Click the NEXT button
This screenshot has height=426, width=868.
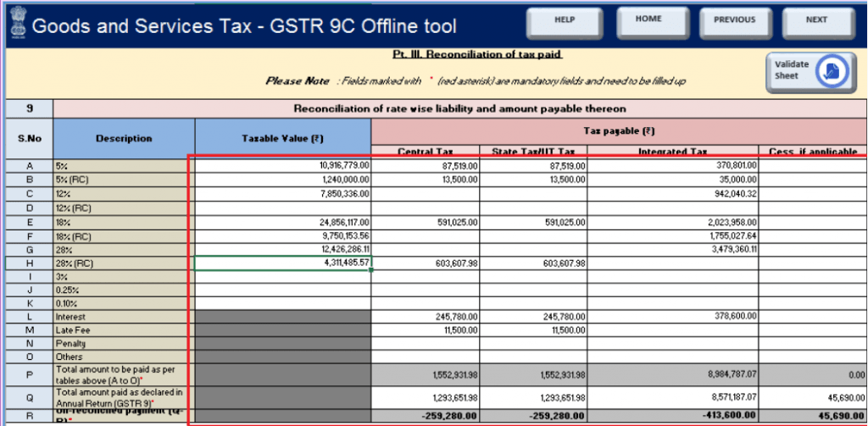click(x=817, y=23)
